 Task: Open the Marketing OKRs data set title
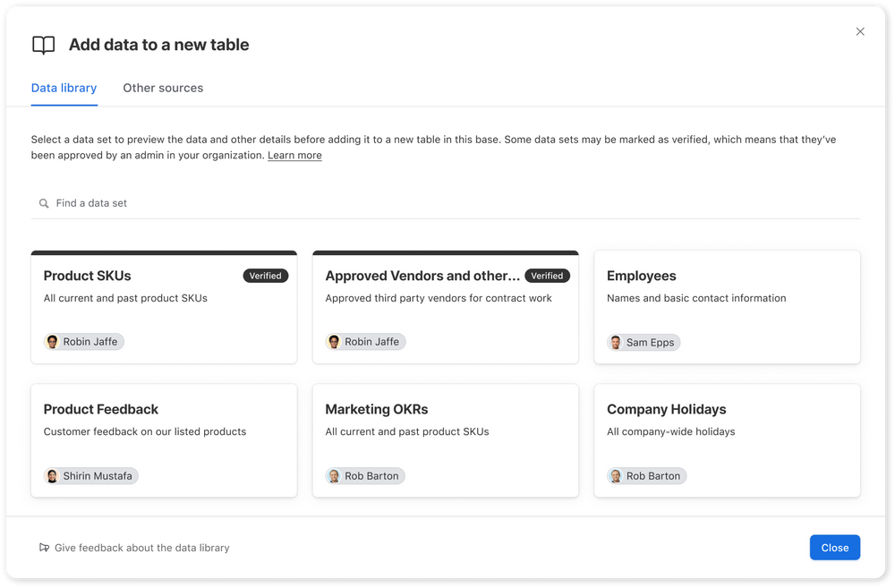pyautogui.click(x=377, y=409)
